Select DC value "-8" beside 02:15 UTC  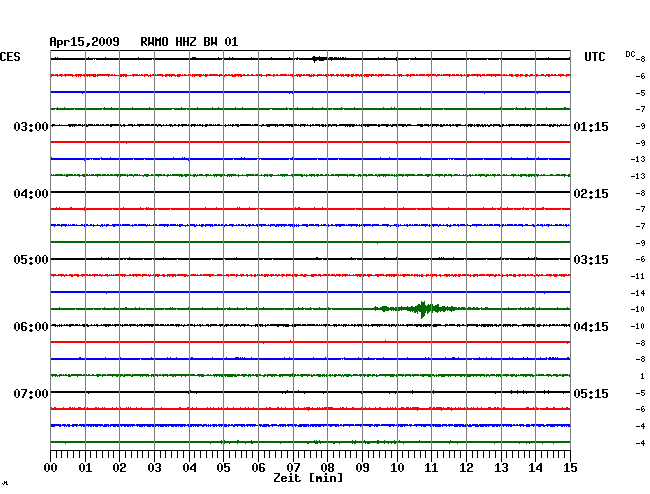pos(640,193)
